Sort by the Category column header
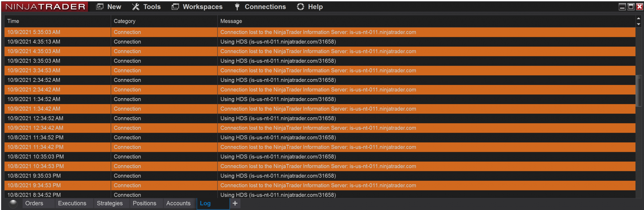Image resolution: width=644 pixels, height=210 pixels. point(164,21)
